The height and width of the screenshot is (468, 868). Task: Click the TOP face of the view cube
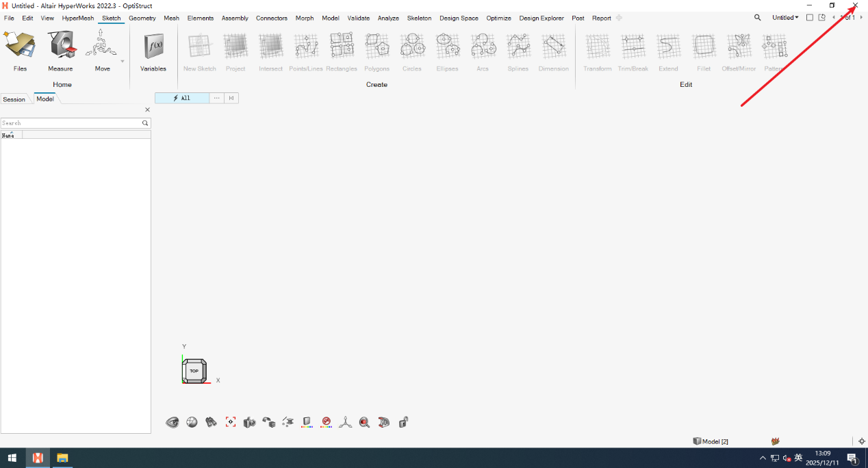[x=194, y=371]
